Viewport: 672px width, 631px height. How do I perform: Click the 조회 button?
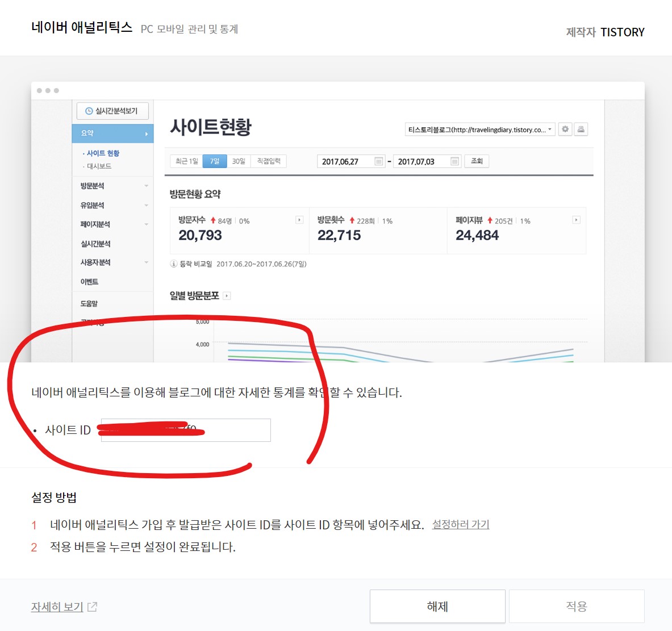[x=477, y=161]
